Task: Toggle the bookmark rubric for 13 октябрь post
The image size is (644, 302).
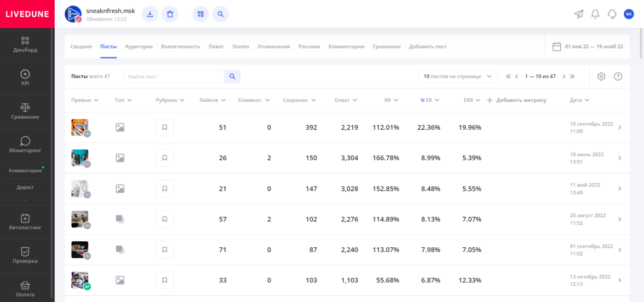Action: 164,280
